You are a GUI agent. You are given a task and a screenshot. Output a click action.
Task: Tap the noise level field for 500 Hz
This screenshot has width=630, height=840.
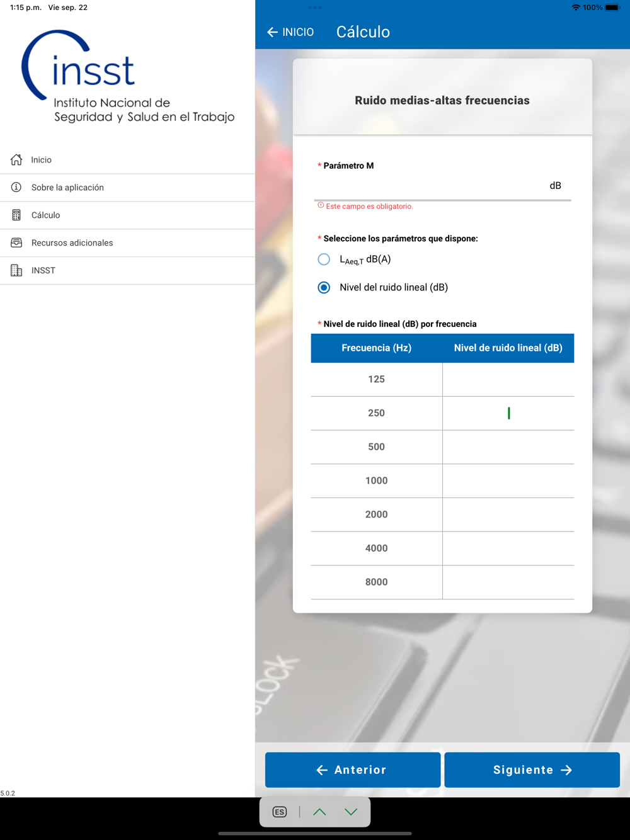tap(508, 447)
